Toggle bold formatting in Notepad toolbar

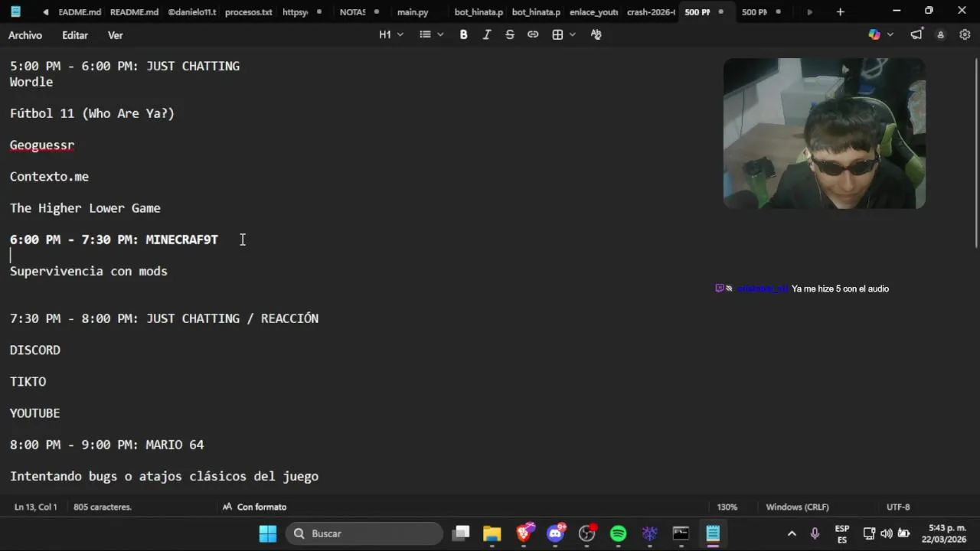463,34
